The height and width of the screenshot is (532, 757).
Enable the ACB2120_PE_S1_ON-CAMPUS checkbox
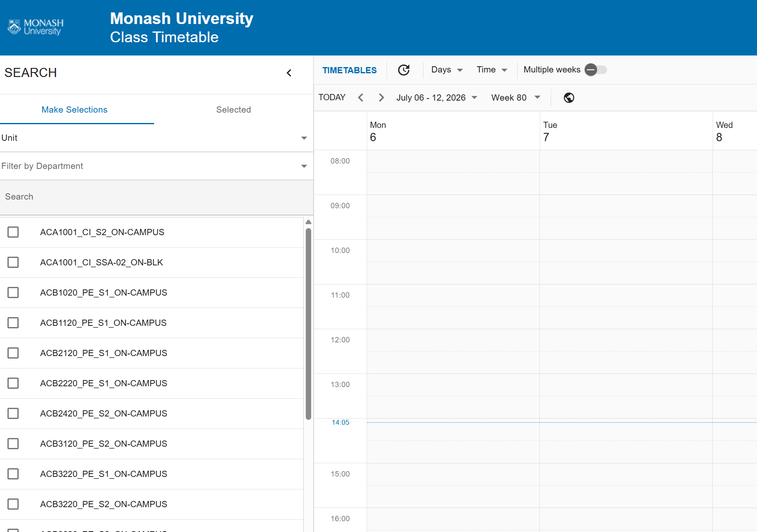tap(13, 353)
